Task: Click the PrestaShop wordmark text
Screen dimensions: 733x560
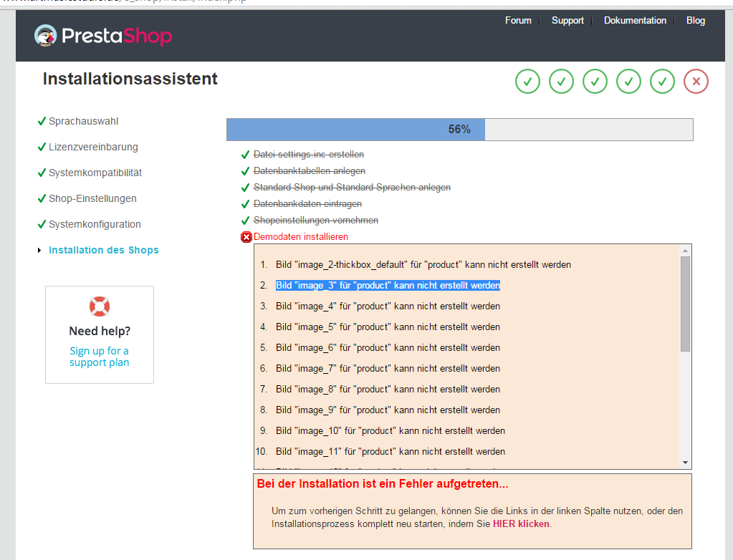Action: click(117, 36)
